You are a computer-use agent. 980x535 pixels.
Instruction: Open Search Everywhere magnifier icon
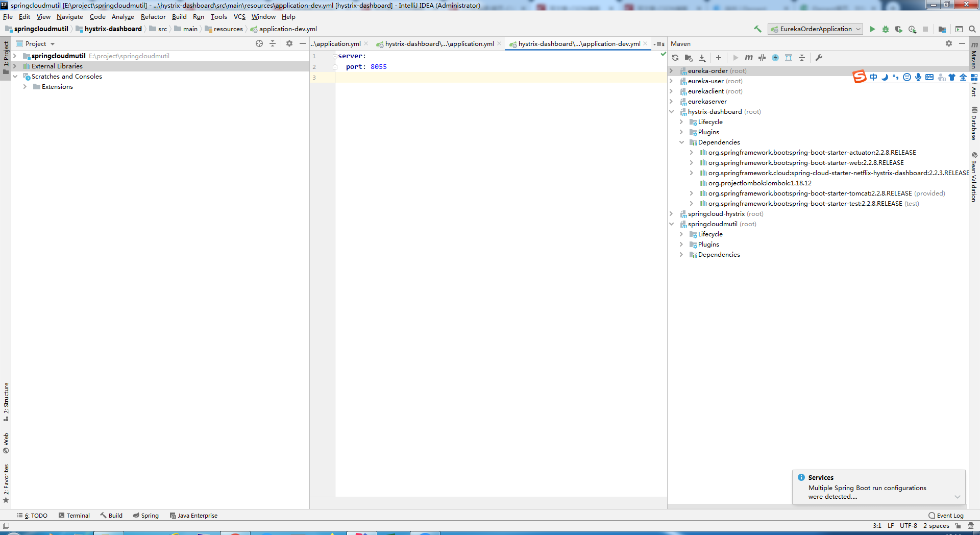tap(972, 29)
